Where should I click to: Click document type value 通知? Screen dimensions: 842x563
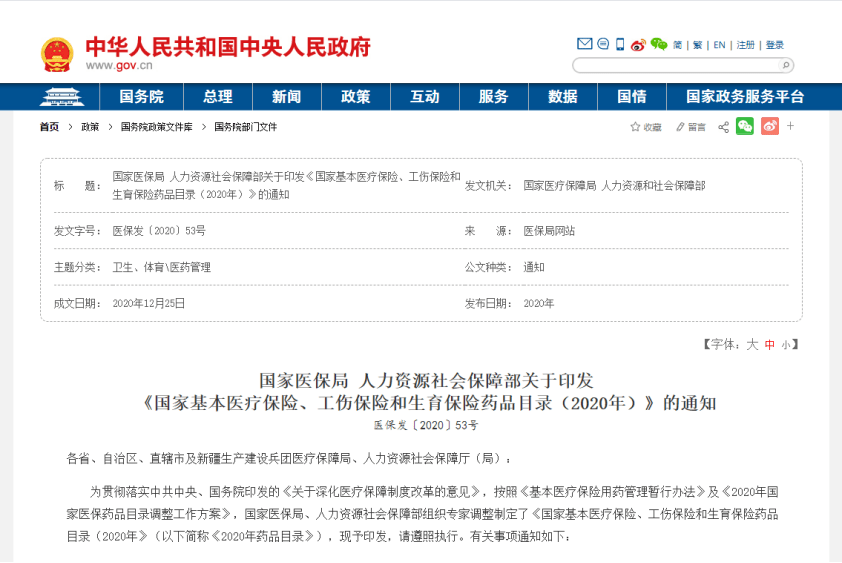pos(534,267)
